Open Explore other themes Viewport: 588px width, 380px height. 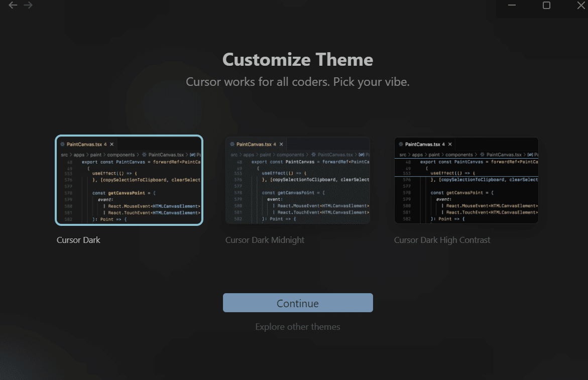click(x=298, y=326)
